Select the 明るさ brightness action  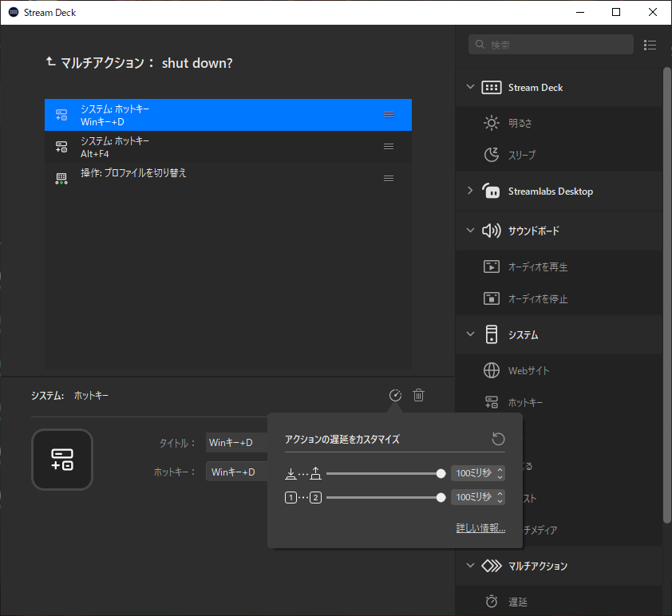[521, 123]
